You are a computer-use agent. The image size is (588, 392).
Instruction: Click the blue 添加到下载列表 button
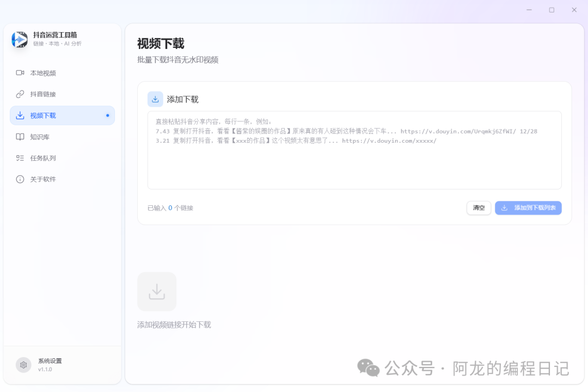tap(528, 208)
